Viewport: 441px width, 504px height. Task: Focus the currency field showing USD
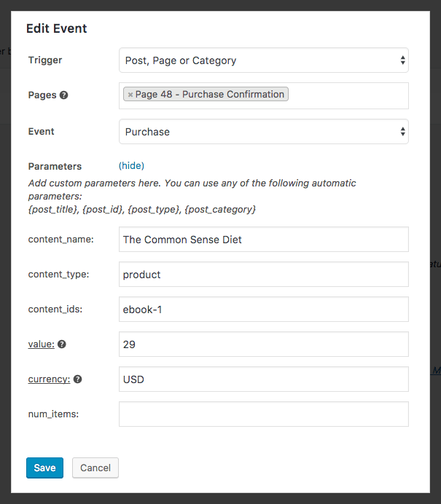(263, 379)
